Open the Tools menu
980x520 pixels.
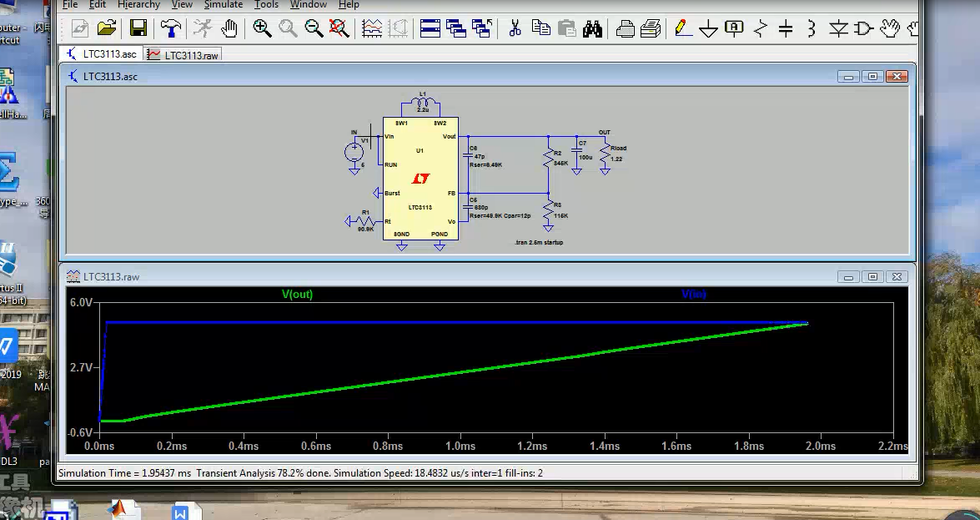266,4
